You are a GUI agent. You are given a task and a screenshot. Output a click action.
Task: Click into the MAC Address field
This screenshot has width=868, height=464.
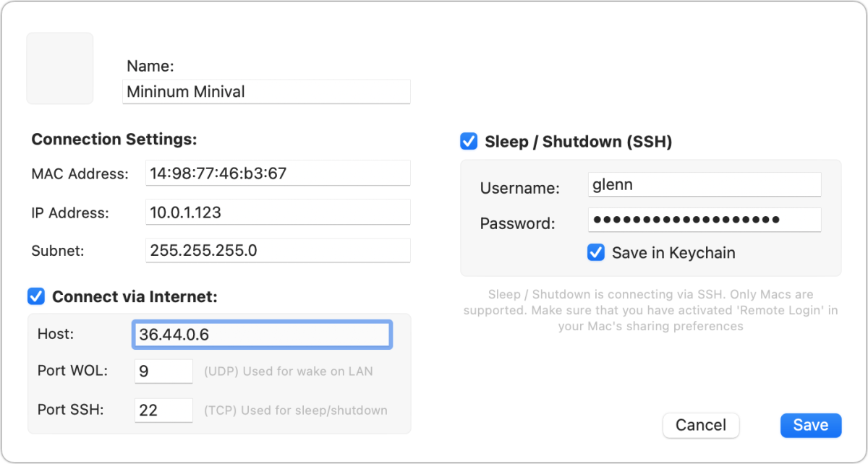click(x=278, y=173)
